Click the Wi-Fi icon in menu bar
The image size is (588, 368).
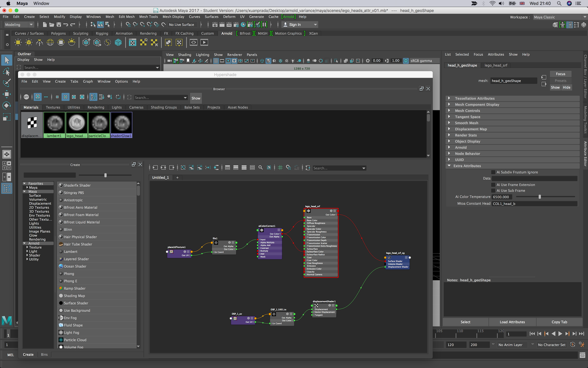(492, 3)
